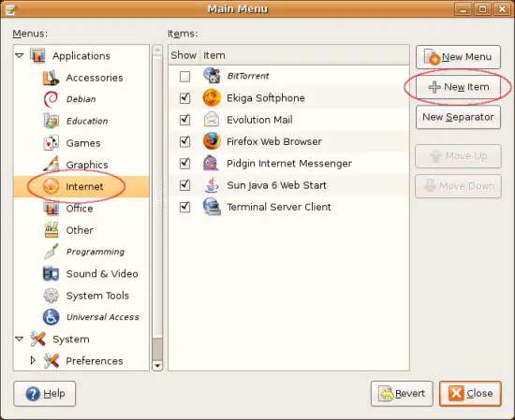Click the New Menu button

click(x=458, y=57)
